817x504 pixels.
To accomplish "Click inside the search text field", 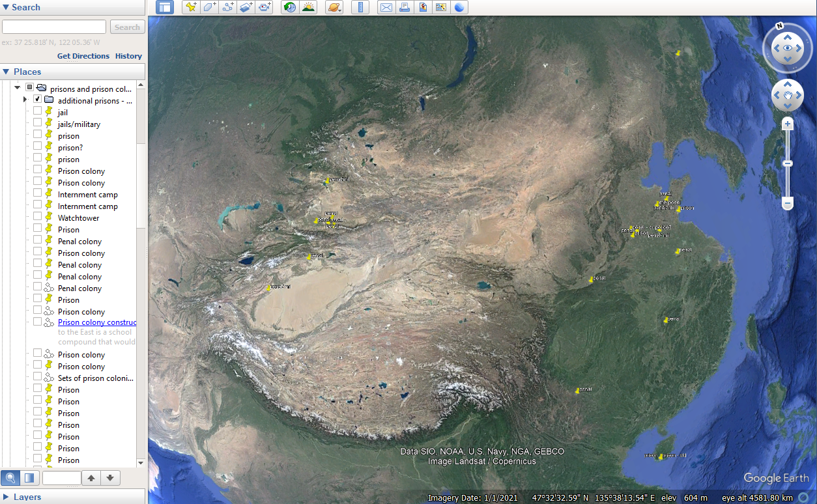I will click(54, 27).
